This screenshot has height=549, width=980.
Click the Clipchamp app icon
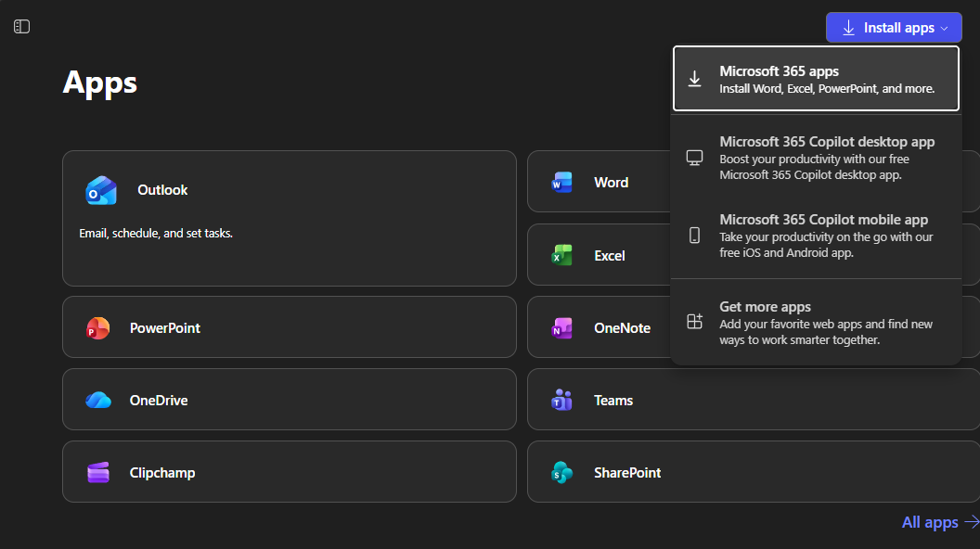pos(98,473)
